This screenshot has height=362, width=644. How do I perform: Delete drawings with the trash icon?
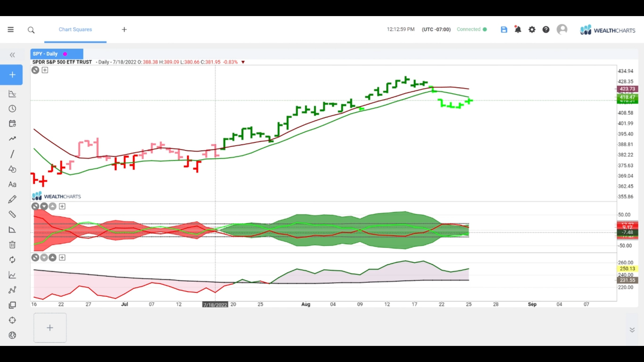[12, 245]
